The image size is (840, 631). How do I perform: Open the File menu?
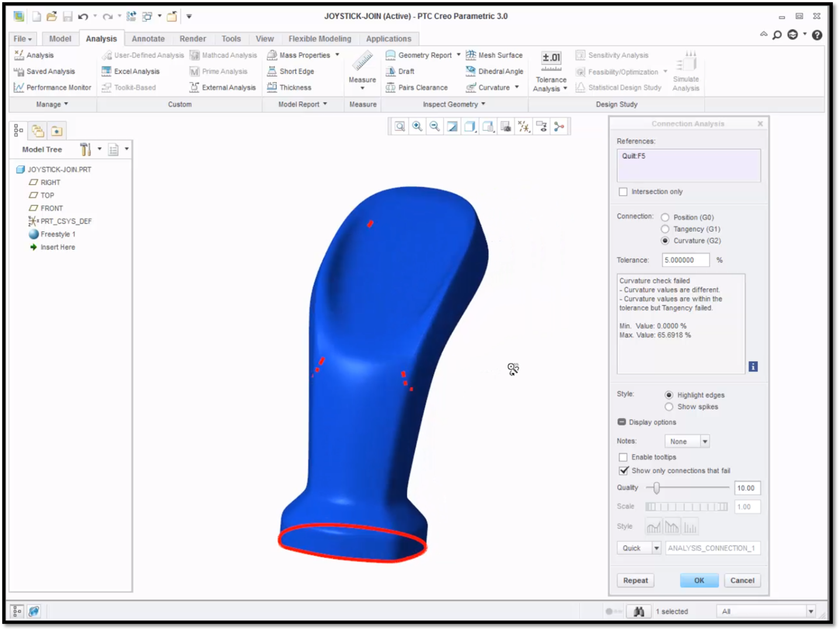(x=23, y=39)
